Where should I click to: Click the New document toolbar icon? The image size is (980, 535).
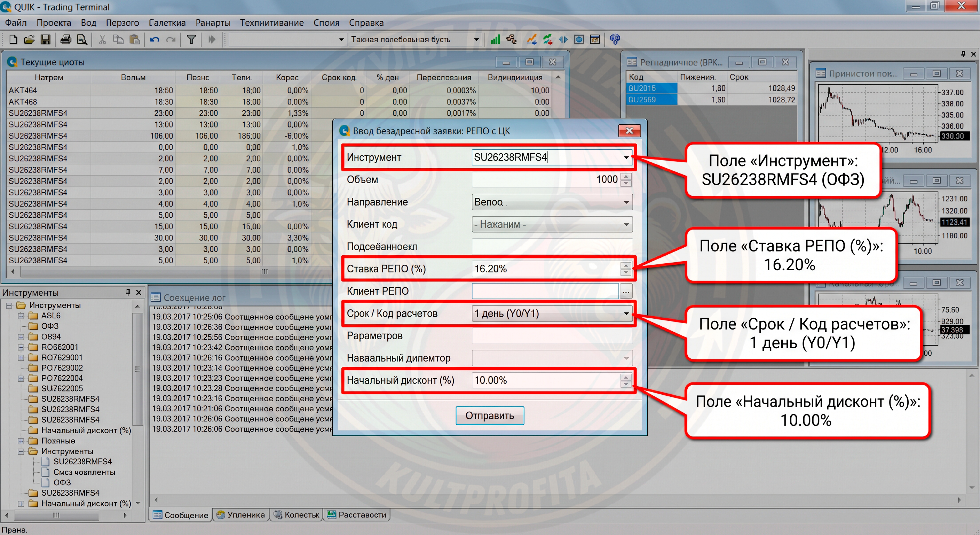(x=13, y=39)
